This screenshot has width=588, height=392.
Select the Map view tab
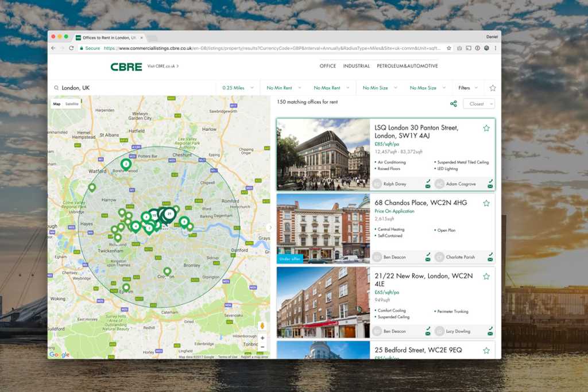57,104
